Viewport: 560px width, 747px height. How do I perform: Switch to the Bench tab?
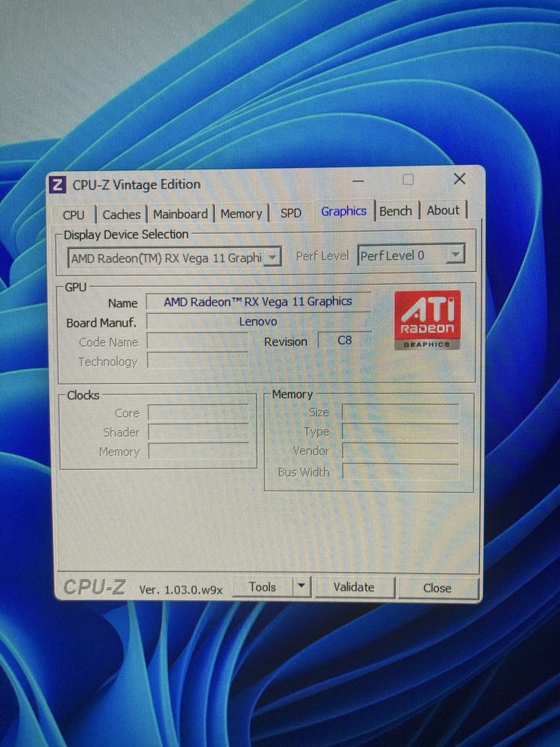395,211
